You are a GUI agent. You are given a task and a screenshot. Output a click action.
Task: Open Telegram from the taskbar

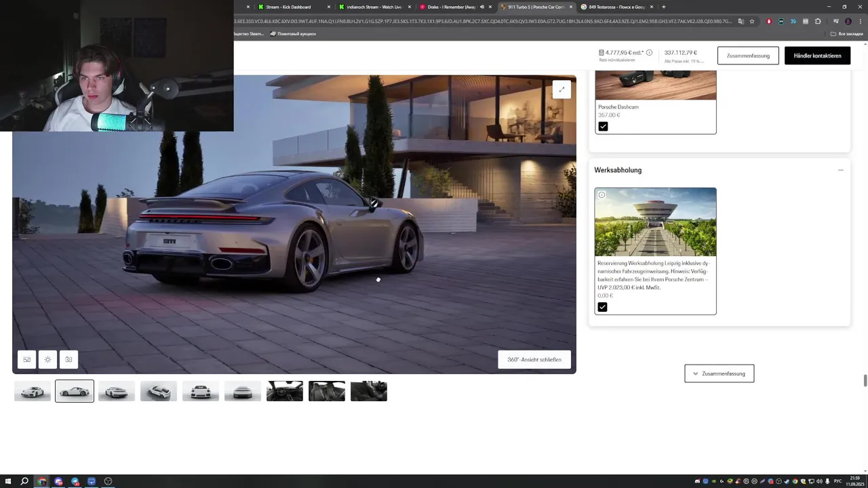pyautogui.click(x=75, y=481)
